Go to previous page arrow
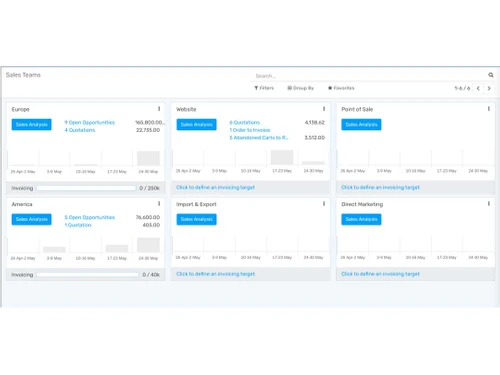 [x=478, y=88]
